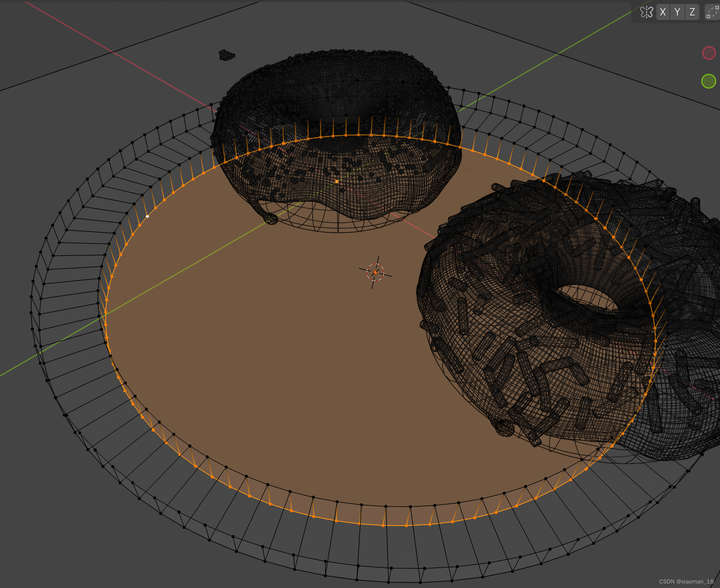Click the CSDN @xiaoman_18 watermark text
This screenshot has width=720, height=588.
(x=686, y=581)
